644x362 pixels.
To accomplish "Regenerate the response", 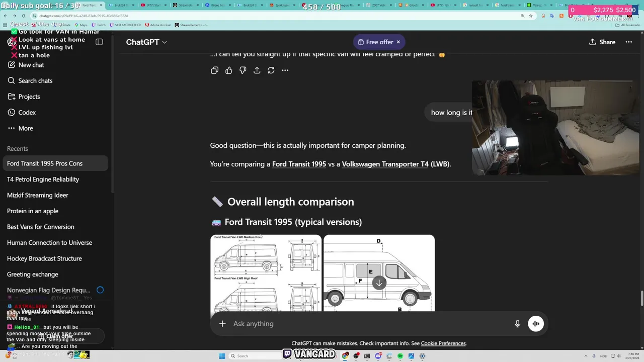I will [x=271, y=70].
